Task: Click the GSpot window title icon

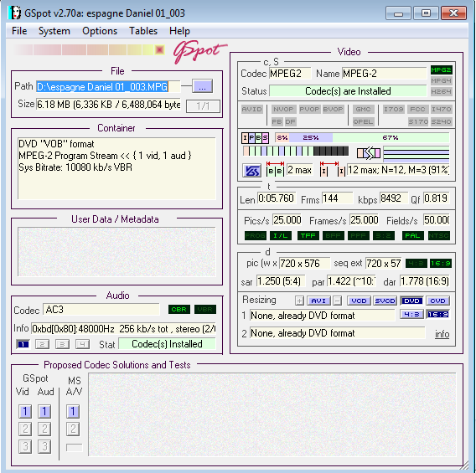Action: point(15,13)
